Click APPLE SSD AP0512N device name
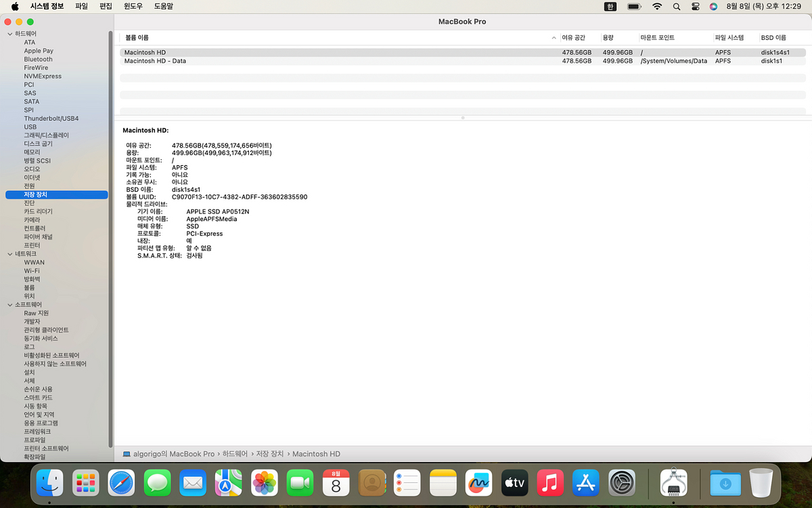The height and width of the screenshot is (508, 812). pos(218,212)
